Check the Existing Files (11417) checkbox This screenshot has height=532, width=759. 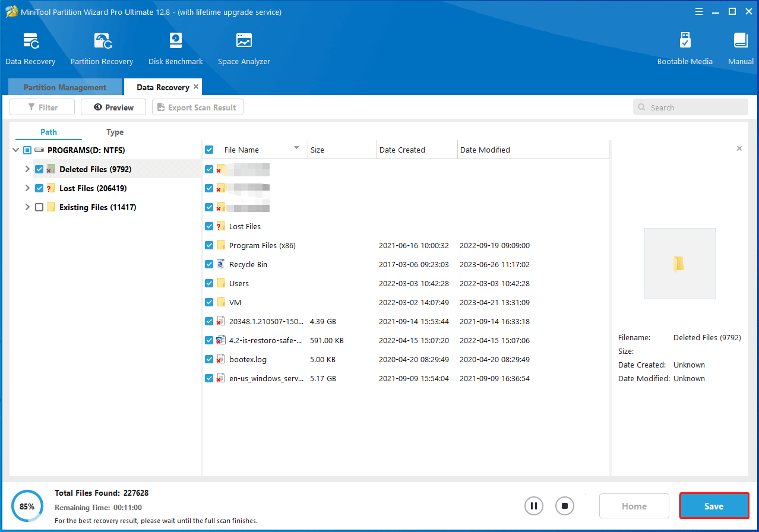coord(39,207)
